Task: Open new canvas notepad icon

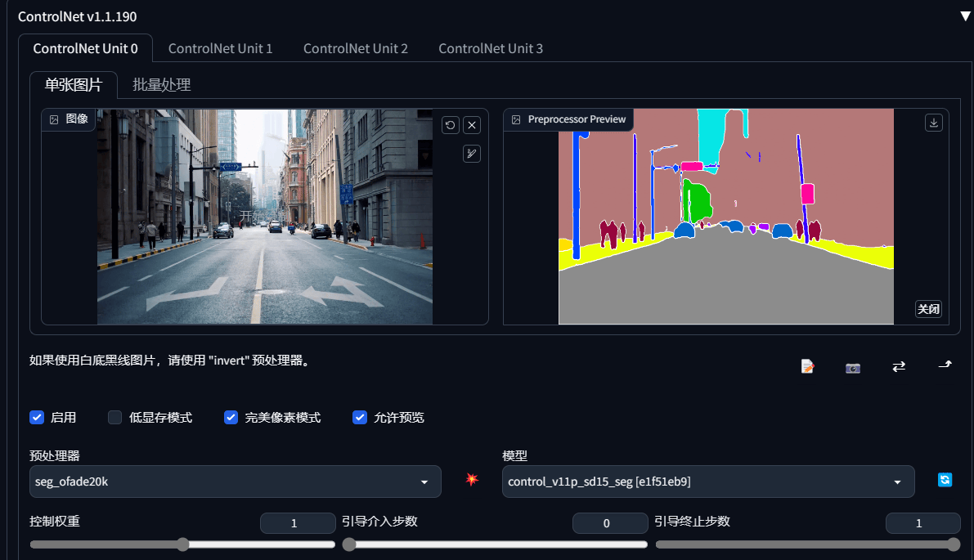Action: click(807, 366)
